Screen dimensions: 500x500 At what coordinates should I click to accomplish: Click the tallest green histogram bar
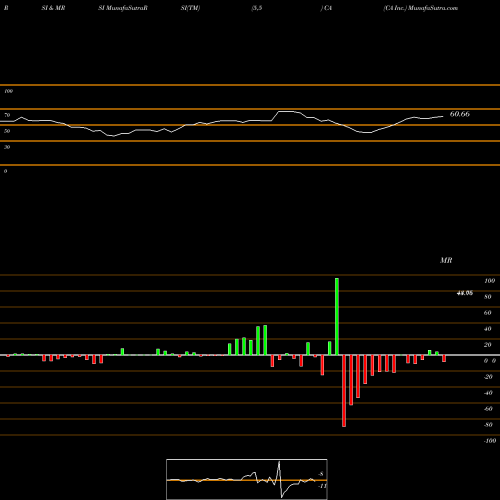point(337,316)
